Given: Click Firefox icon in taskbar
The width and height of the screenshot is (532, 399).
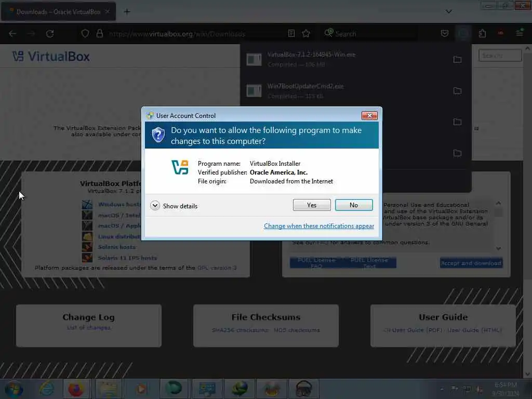Looking at the screenshot, I should pos(76,389).
